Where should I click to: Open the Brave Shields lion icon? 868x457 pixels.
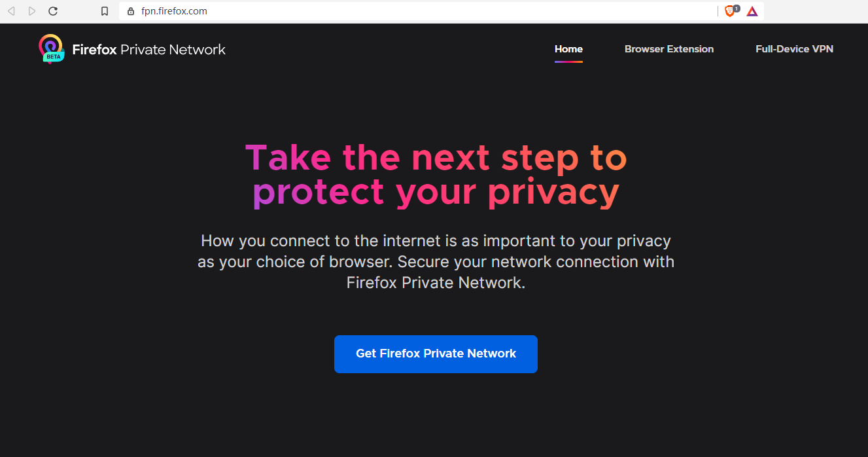(x=730, y=11)
